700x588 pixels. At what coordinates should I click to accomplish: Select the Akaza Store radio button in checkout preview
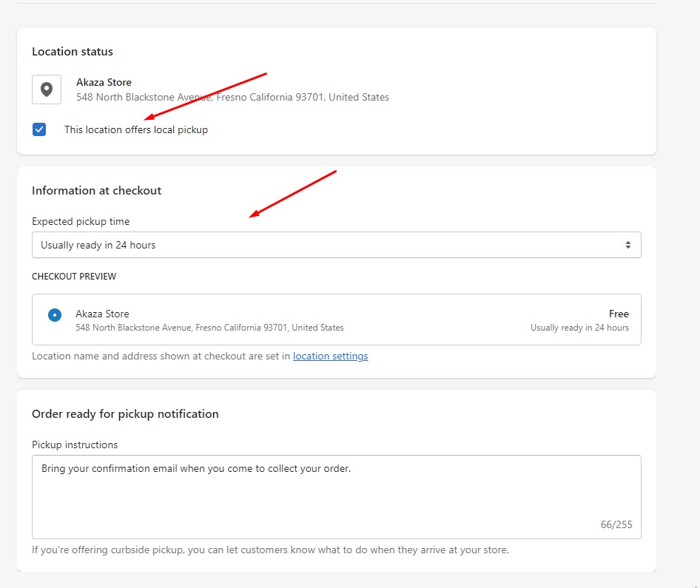point(55,315)
